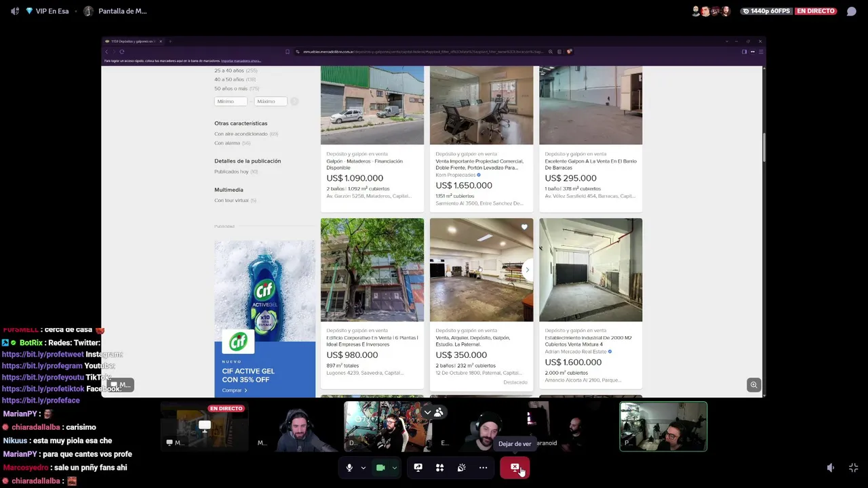Open the US$ 1.650.000 listing photo

481,105
